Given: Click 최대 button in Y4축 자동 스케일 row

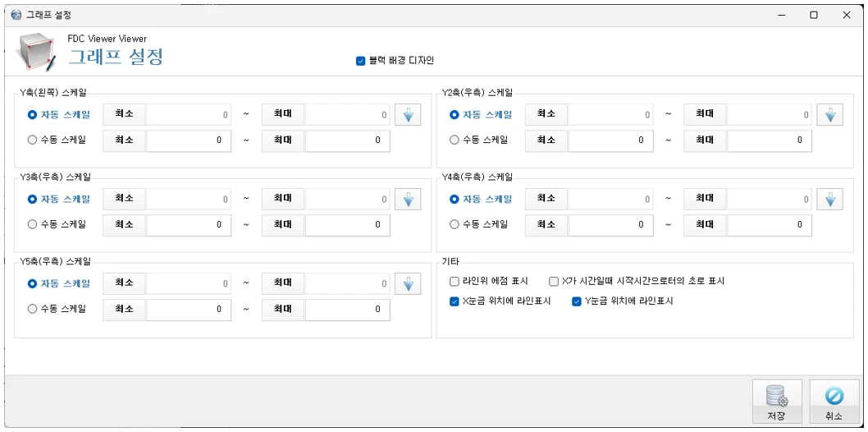Looking at the screenshot, I should pos(705,200).
